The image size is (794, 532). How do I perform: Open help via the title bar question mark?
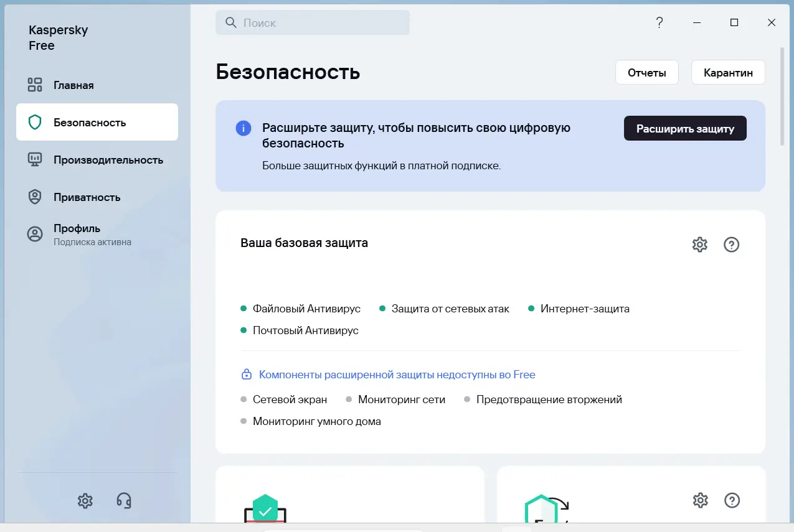pos(659,22)
